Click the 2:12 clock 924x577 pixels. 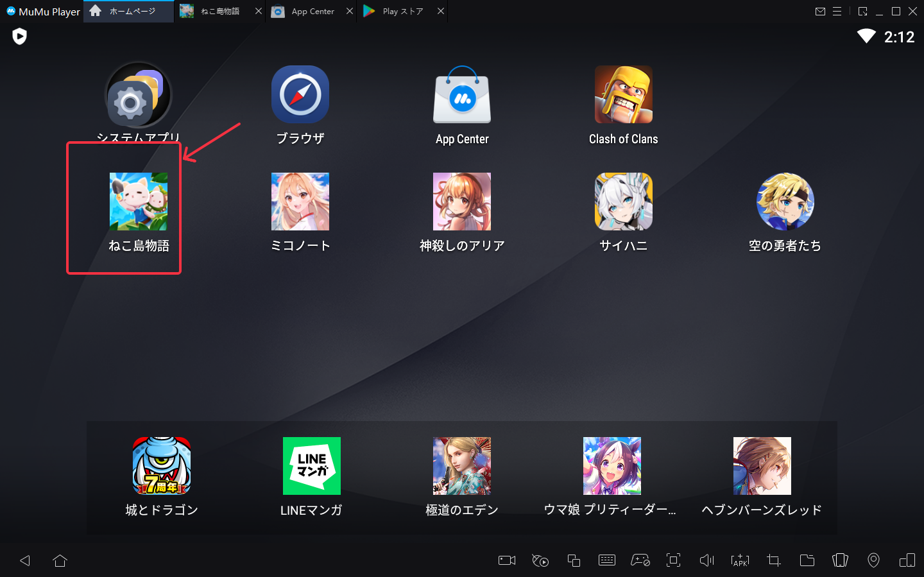[899, 37]
